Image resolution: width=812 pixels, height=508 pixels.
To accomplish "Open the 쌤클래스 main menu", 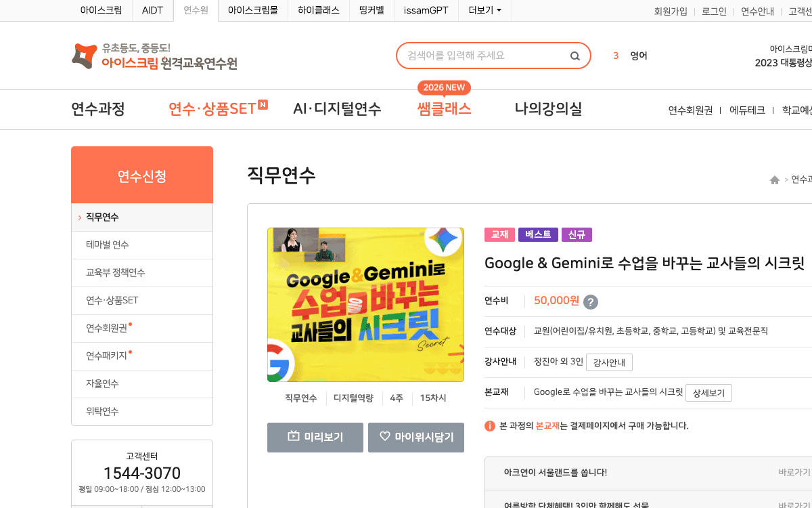I will (445, 108).
